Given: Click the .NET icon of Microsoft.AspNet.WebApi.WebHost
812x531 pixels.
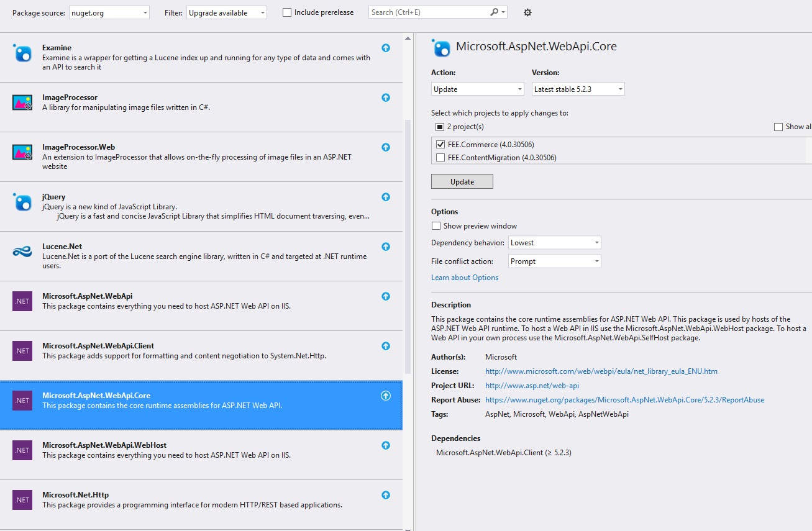Looking at the screenshot, I should click(22, 450).
